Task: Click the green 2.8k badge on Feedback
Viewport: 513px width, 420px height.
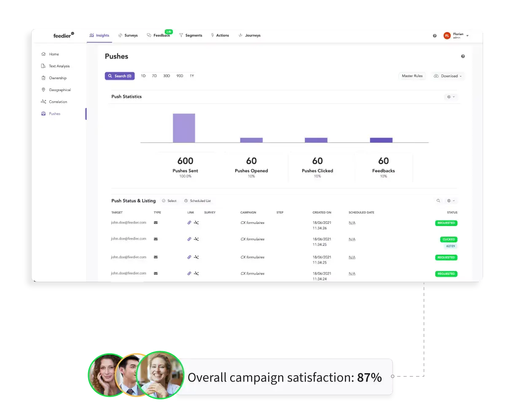Action: [169, 32]
